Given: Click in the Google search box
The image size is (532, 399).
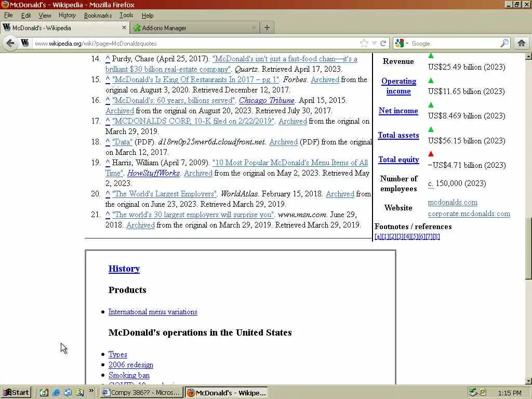Looking at the screenshot, I should pos(455,44).
